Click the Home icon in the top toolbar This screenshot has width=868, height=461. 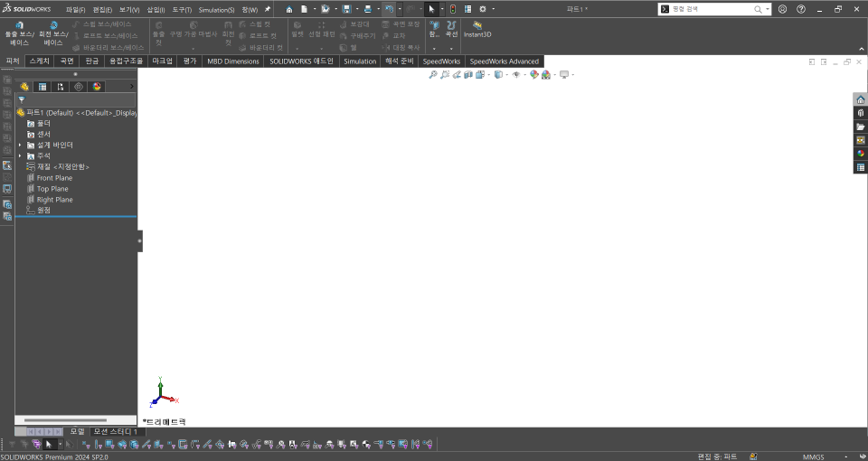point(289,9)
